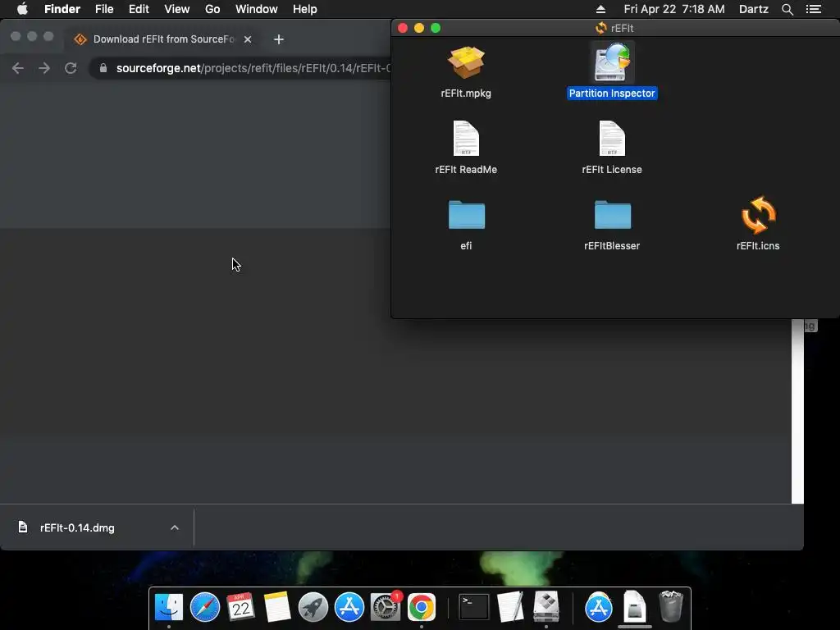Open TextEdit from the Dock
840x630 pixels.
coord(510,608)
